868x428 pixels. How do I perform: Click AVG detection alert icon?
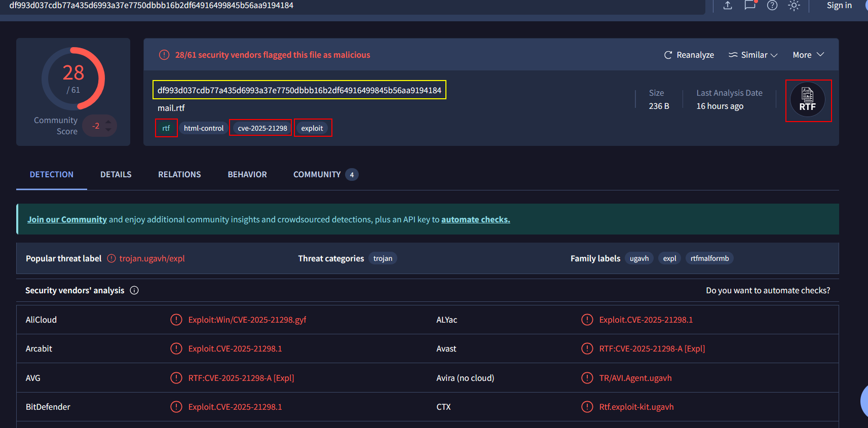(176, 378)
